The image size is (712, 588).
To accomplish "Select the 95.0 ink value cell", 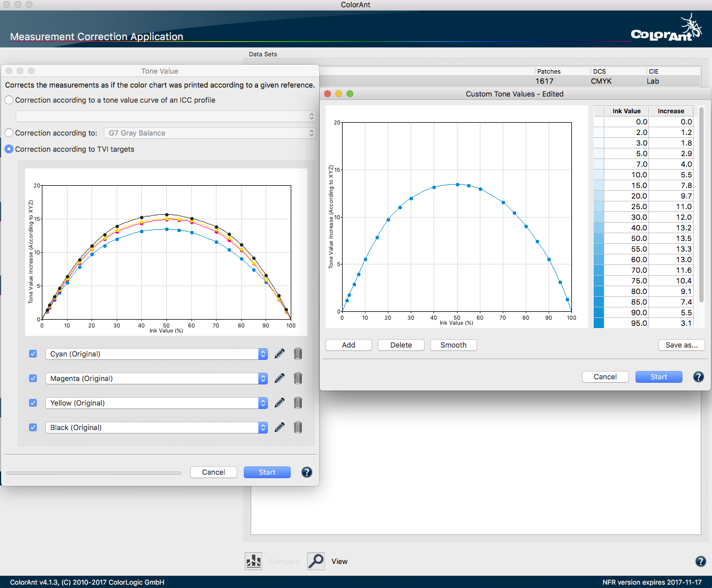I will pos(627,323).
